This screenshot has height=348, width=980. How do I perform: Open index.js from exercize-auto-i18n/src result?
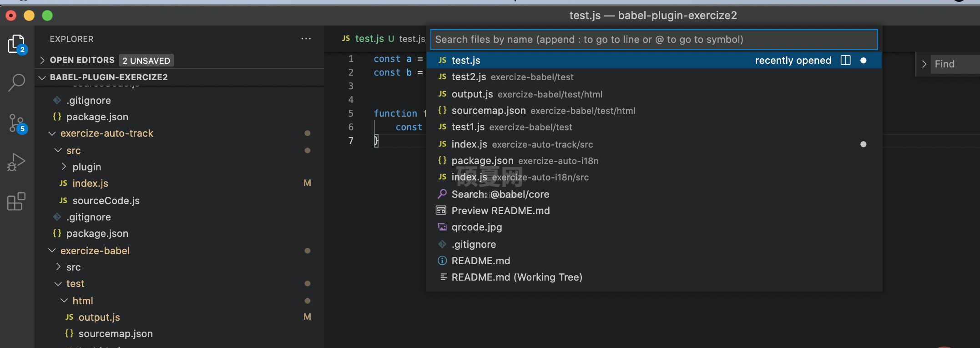coord(654,177)
